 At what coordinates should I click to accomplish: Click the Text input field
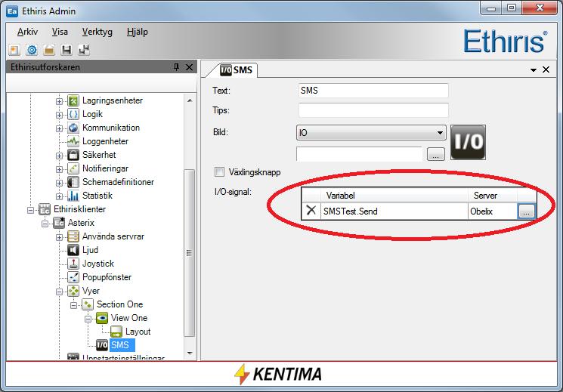[373, 91]
